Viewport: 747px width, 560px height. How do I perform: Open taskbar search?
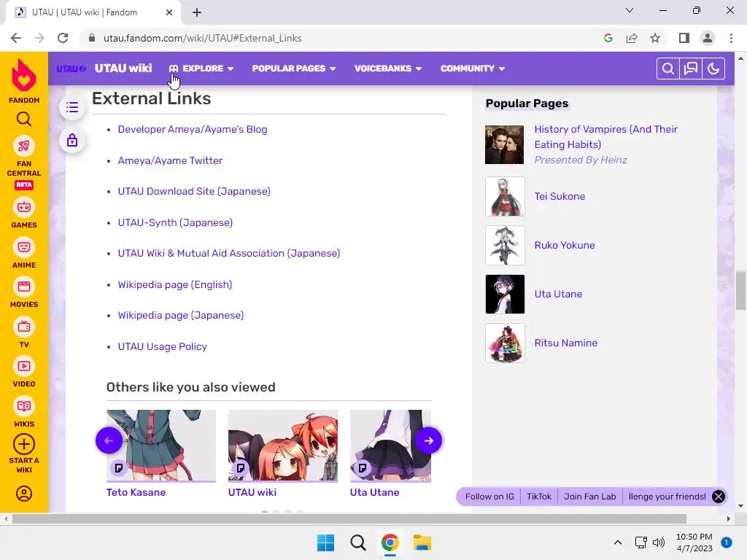coord(357,542)
